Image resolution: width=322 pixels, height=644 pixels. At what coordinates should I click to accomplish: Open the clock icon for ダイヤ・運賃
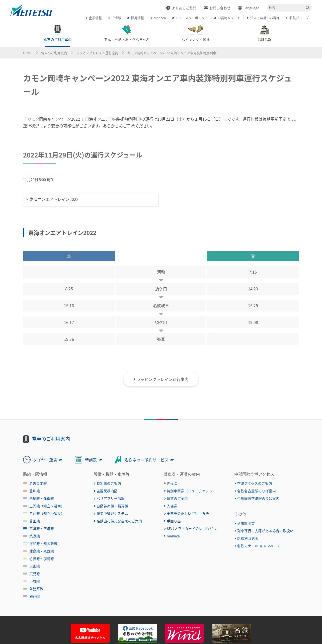(x=27, y=460)
